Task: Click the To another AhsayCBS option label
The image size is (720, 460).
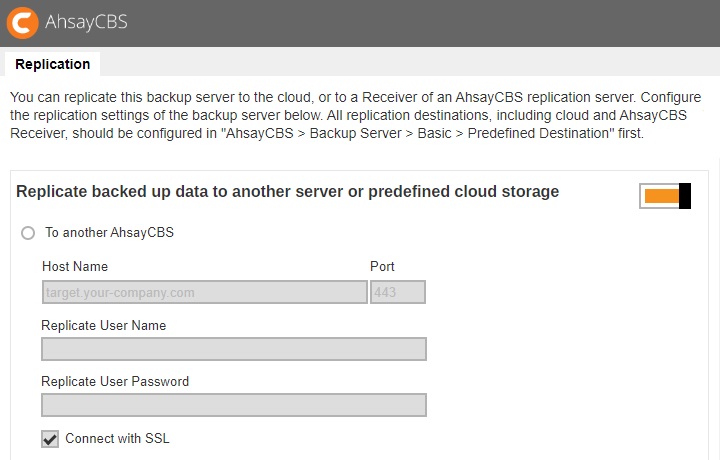Action: click(109, 232)
